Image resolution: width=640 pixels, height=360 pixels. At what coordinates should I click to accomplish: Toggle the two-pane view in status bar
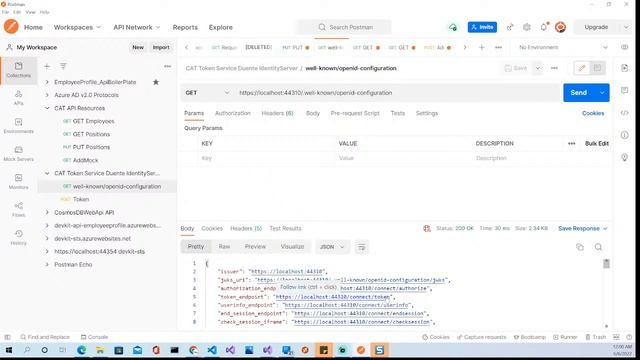[616, 337]
